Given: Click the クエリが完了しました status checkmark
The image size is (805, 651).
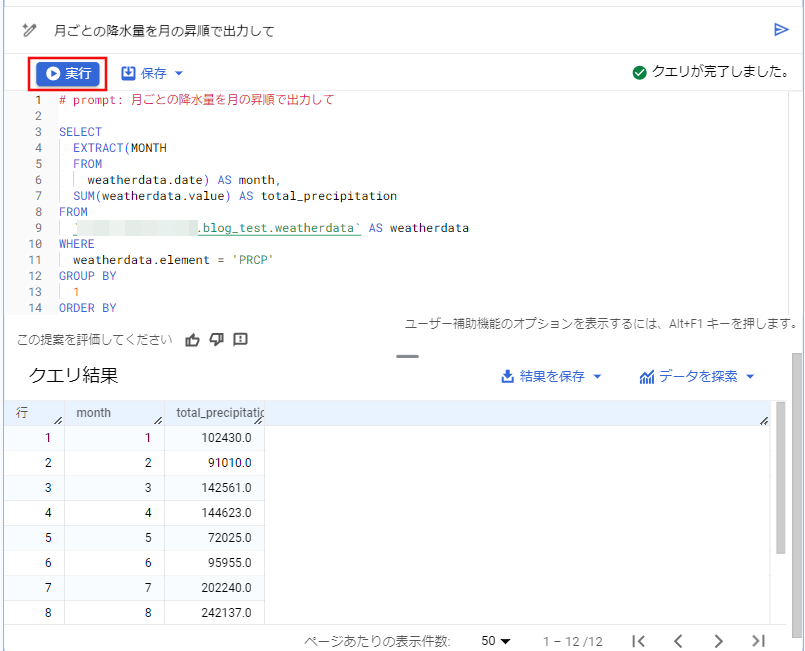Looking at the screenshot, I should pyautogui.click(x=639, y=72).
